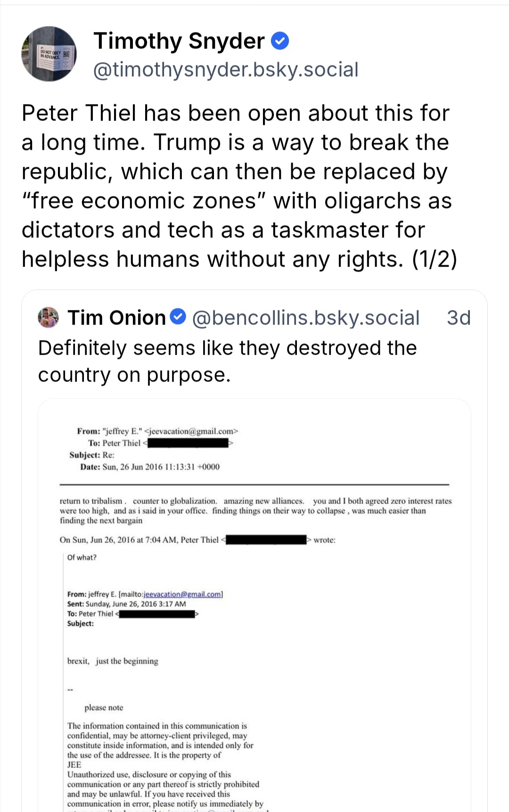Image resolution: width=509 pixels, height=812 pixels.
Task: Open quoted post "Definitely seems like" text
Action: pyautogui.click(x=227, y=361)
